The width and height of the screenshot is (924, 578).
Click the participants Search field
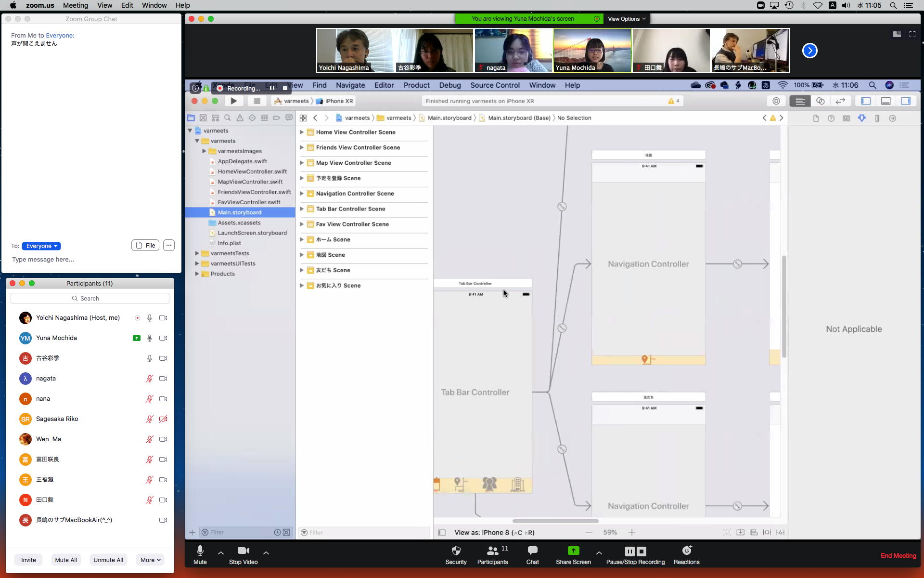point(90,299)
